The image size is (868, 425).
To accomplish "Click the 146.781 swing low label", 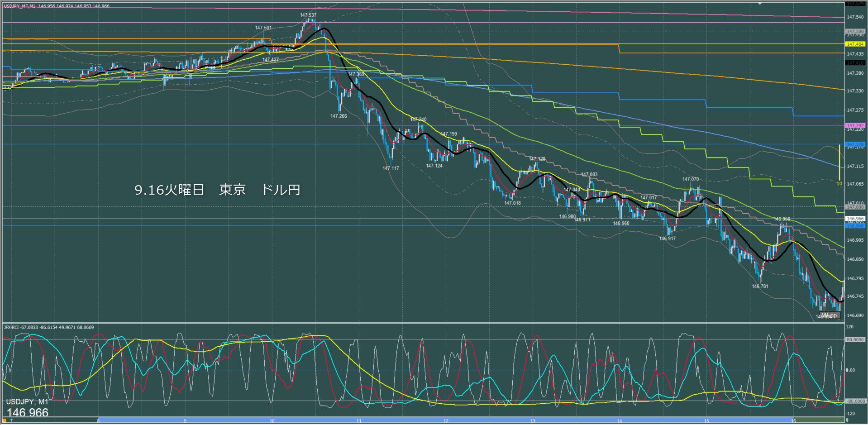I will tap(760, 286).
